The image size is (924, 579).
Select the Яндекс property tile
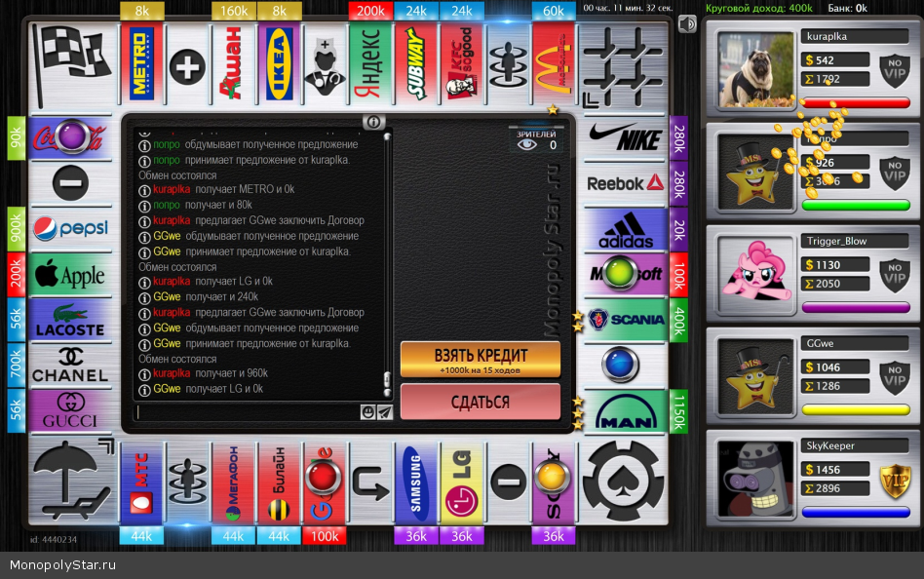click(370, 63)
